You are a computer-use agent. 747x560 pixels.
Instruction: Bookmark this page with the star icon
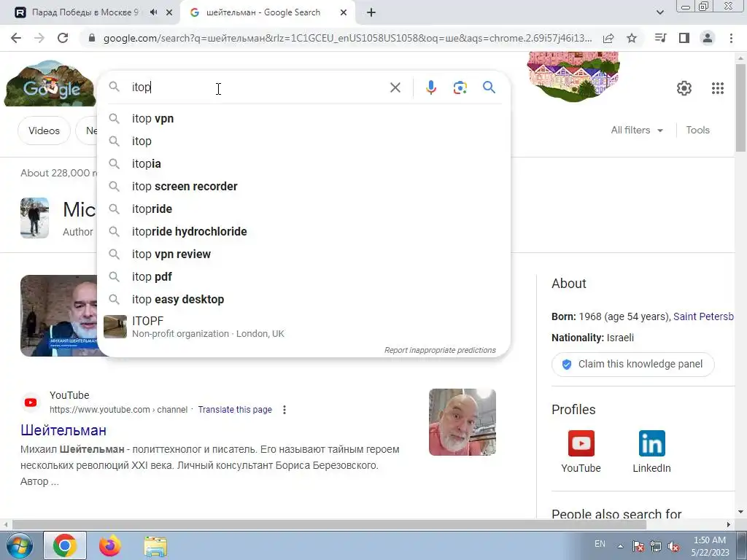coord(632,38)
